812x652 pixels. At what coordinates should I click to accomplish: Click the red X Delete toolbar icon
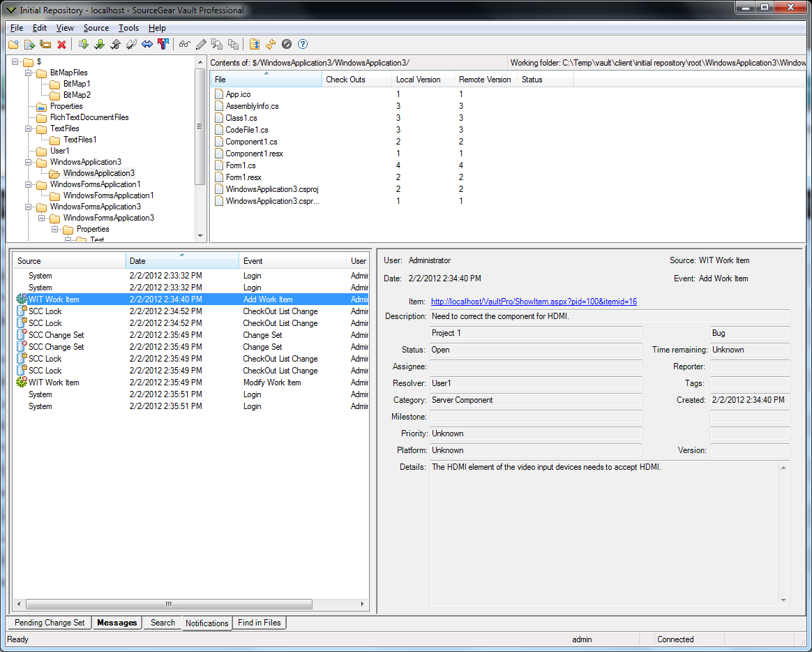click(x=61, y=45)
